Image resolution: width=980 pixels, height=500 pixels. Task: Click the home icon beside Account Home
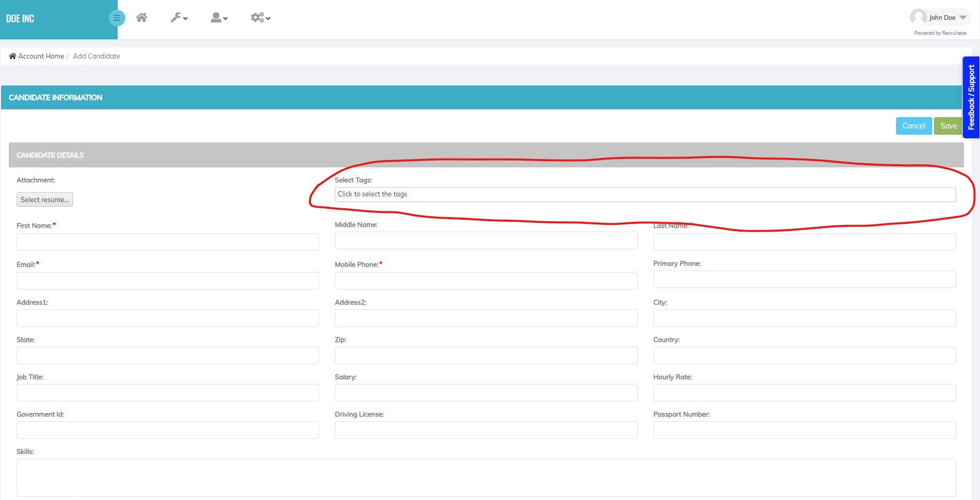tap(12, 55)
